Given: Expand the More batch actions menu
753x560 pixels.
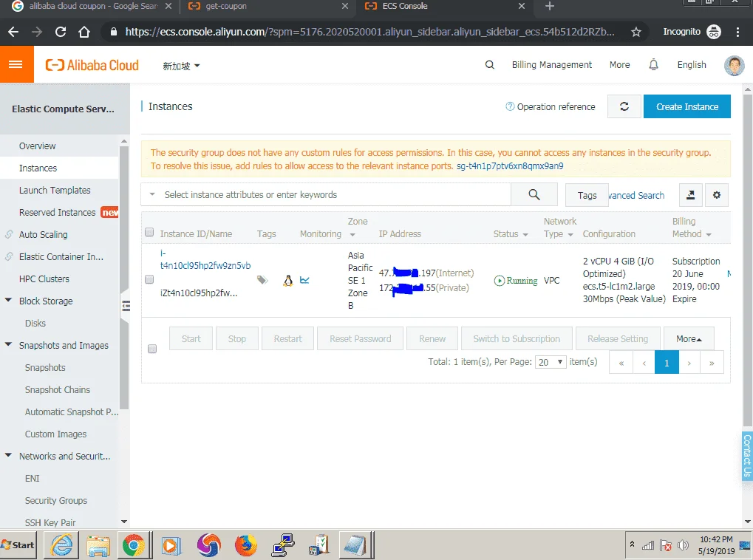Looking at the screenshot, I should coord(689,339).
